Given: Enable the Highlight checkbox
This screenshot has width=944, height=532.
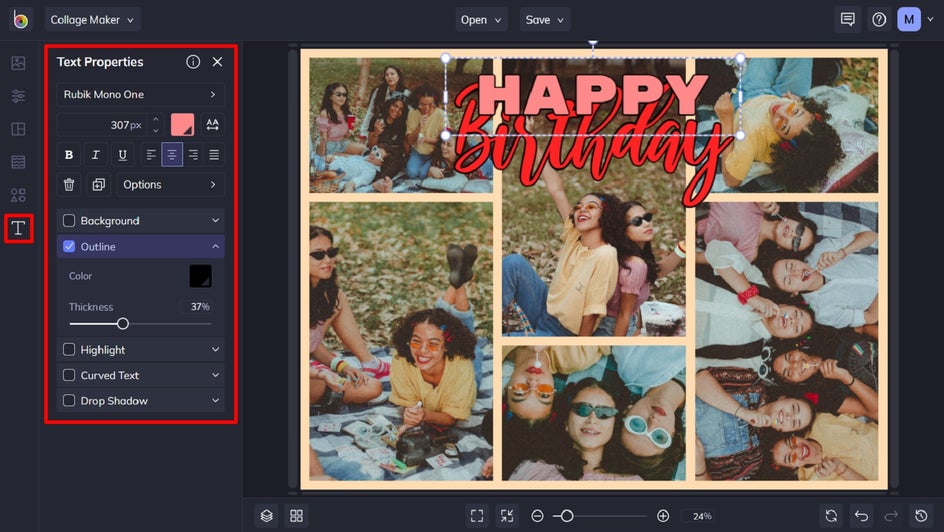Looking at the screenshot, I should tap(69, 350).
